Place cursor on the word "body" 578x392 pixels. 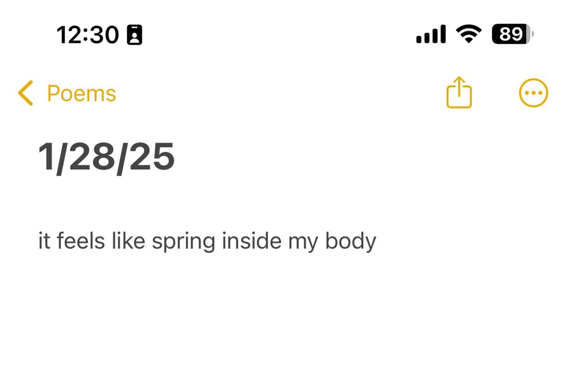tap(350, 241)
